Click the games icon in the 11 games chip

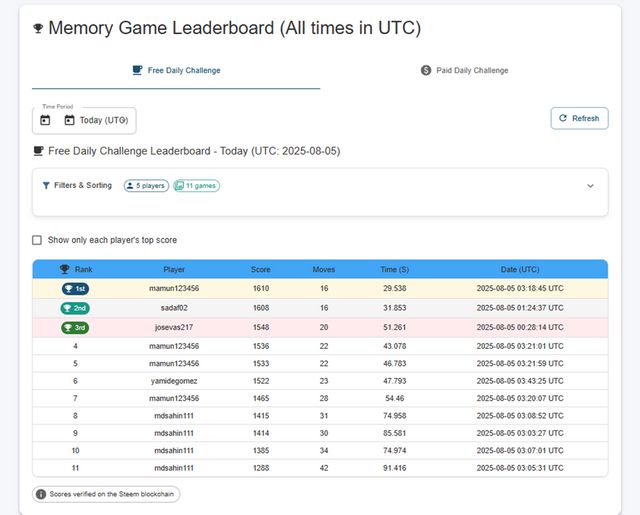click(x=179, y=186)
